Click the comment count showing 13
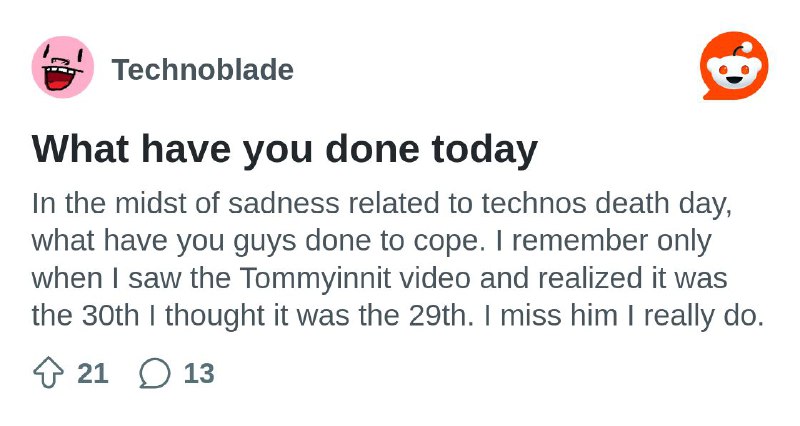The image size is (800, 426). [199, 373]
